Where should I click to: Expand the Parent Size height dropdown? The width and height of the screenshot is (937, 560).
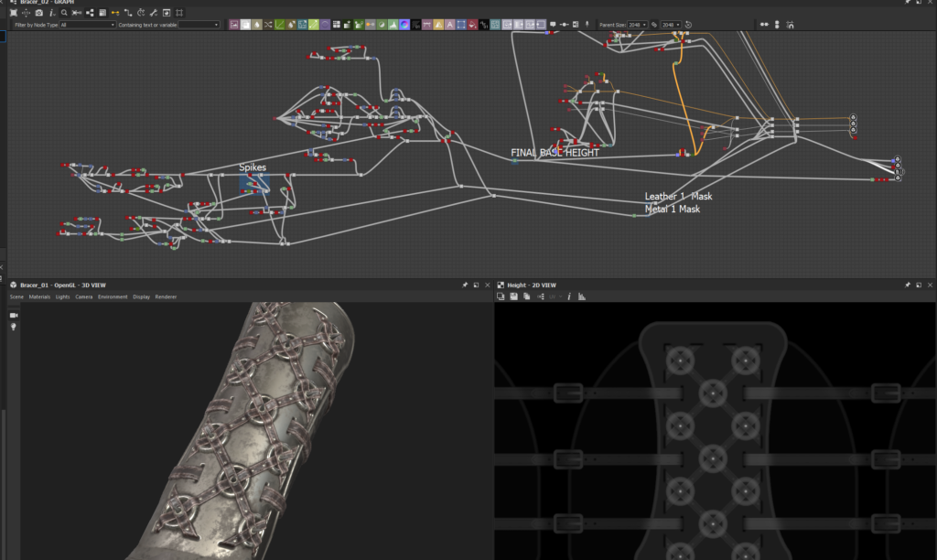(671, 25)
